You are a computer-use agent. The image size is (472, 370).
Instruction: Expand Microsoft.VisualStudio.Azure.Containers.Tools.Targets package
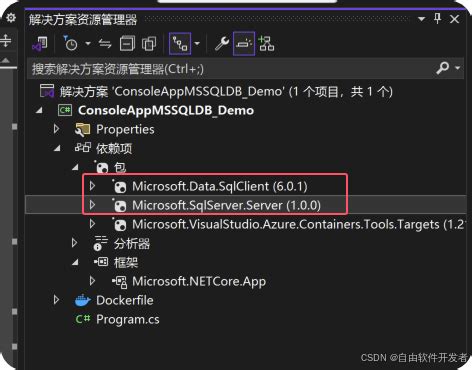coord(93,224)
